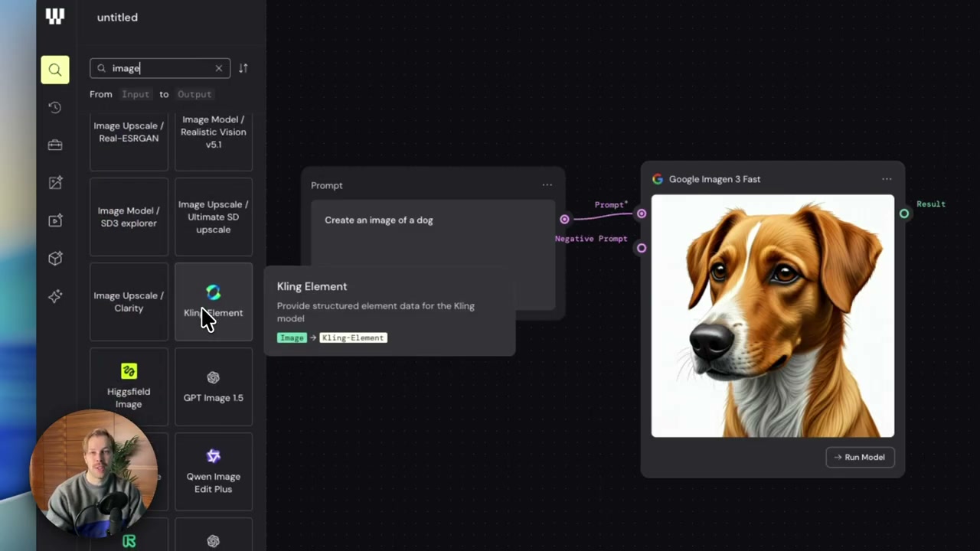Open the Google Imagen 3 Fast node menu
The width and height of the screenshot is (980, 551).
tap(887, 179)
